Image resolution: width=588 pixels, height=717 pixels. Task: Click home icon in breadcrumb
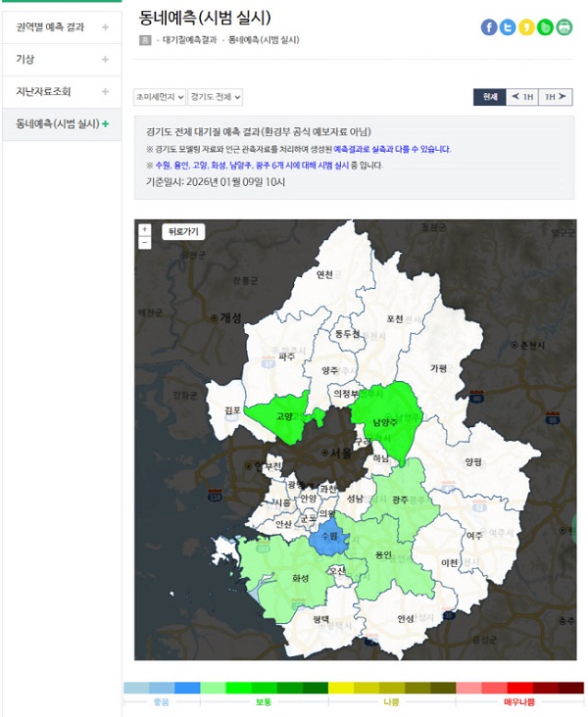[x=145, y=41]
